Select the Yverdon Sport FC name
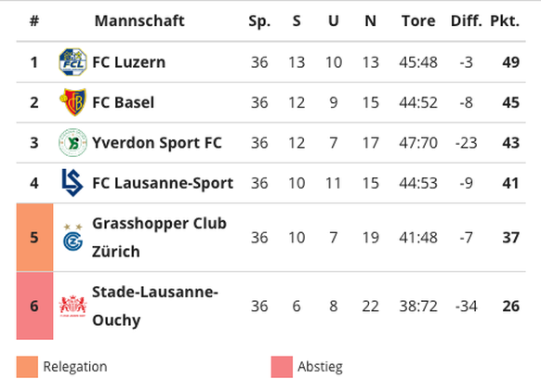Screen dimensions: 541x392 coord(157,143)
